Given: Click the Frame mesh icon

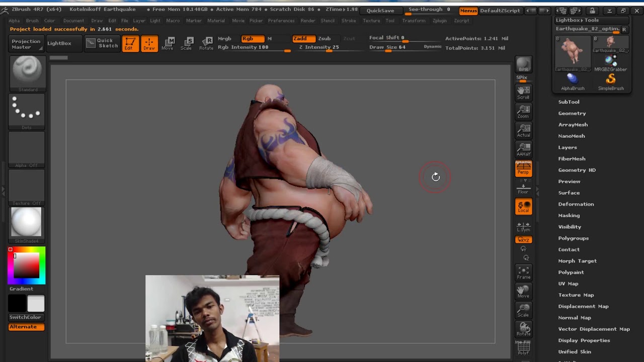Looking at the screenshot, I should click(x=523, y=273).
